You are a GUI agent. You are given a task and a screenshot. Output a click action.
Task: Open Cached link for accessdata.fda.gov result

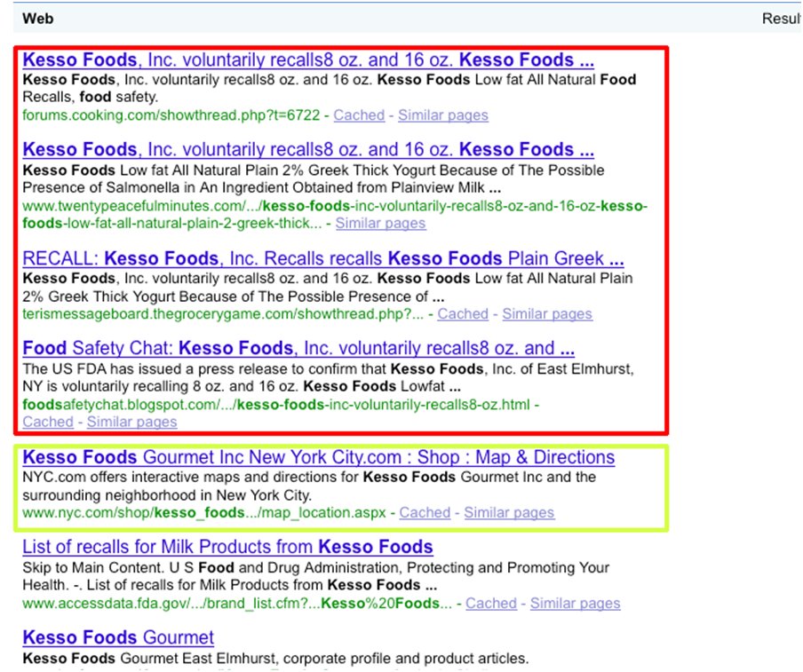(x=491, y=604)
